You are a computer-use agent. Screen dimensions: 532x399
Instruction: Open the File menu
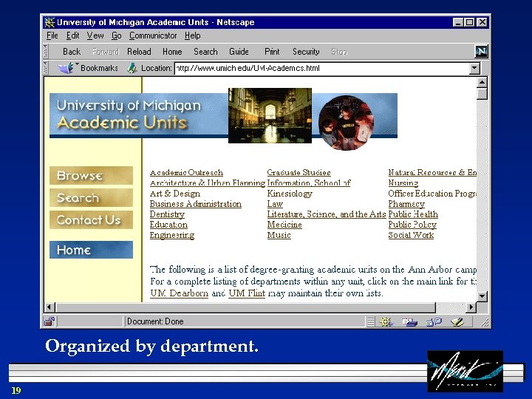pyautogui.click(x=52, y=35)
